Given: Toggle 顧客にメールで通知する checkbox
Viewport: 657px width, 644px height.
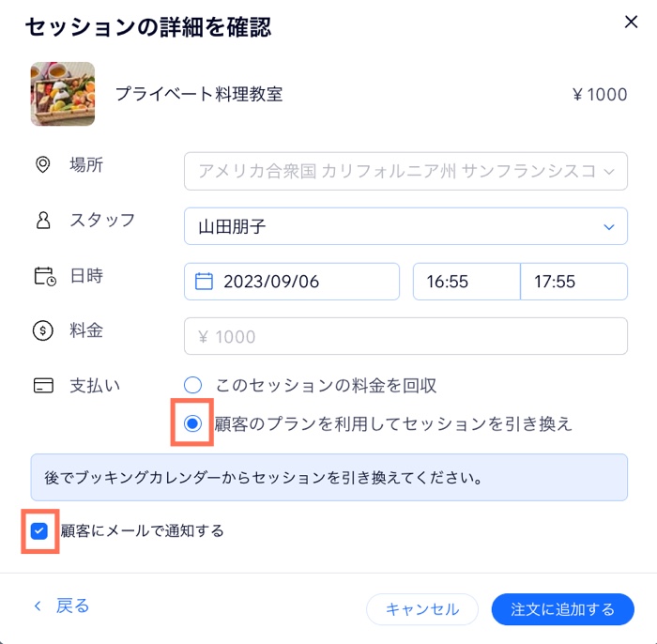Looking at the screenshot, I should pos(39,530).
